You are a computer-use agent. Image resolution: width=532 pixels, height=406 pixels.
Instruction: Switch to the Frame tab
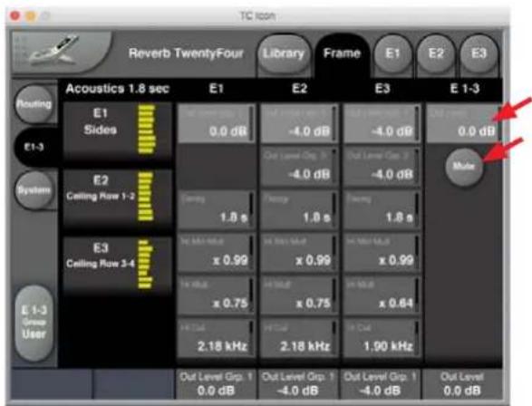coord(342,53)
